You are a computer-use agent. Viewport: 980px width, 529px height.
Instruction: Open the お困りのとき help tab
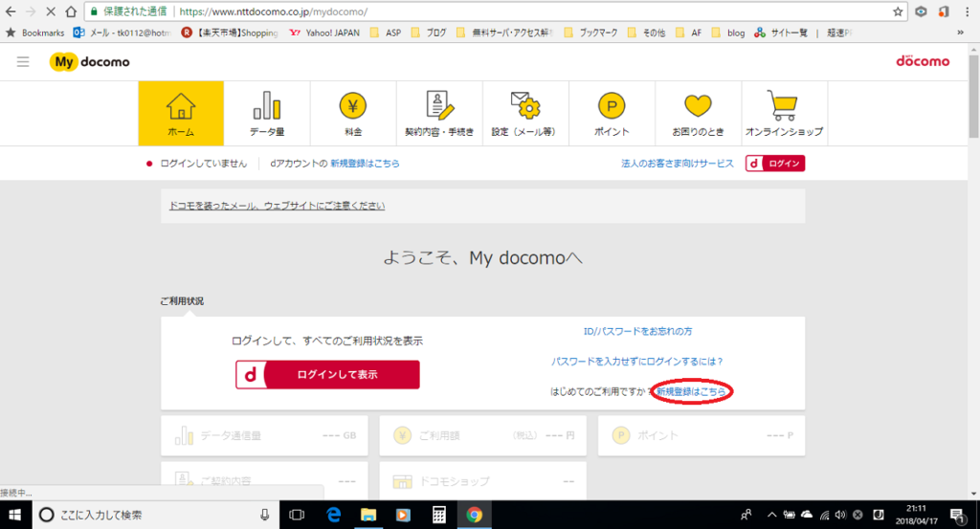pos(698,113)
